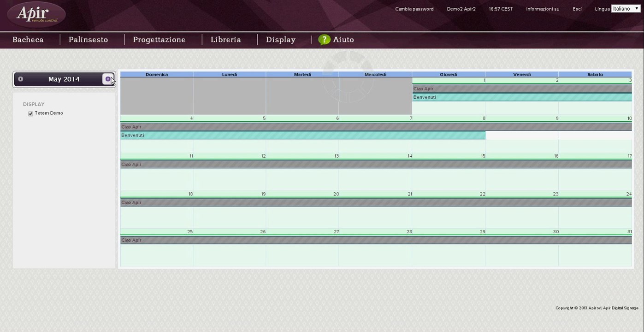Click Esci to log out
This screenshot has width=644, height=332.
(x=577, y=9)
